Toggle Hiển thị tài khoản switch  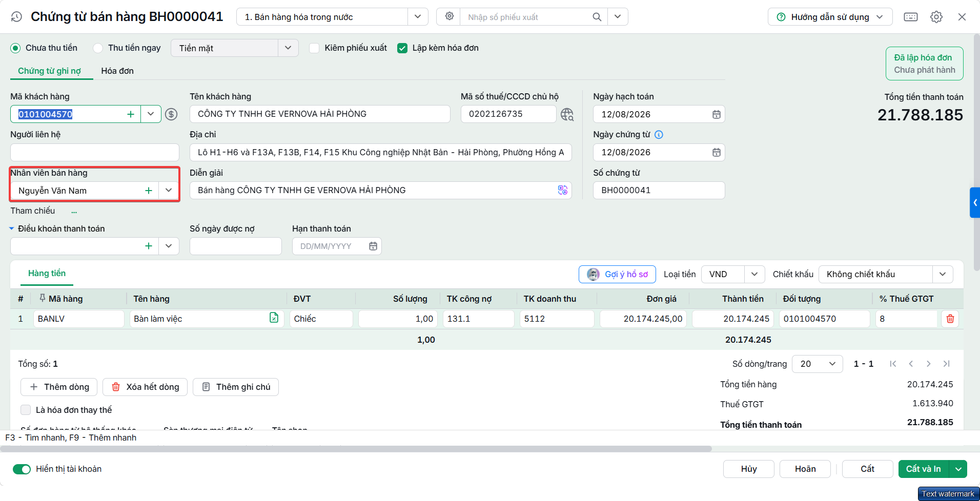tap(22, 469)
